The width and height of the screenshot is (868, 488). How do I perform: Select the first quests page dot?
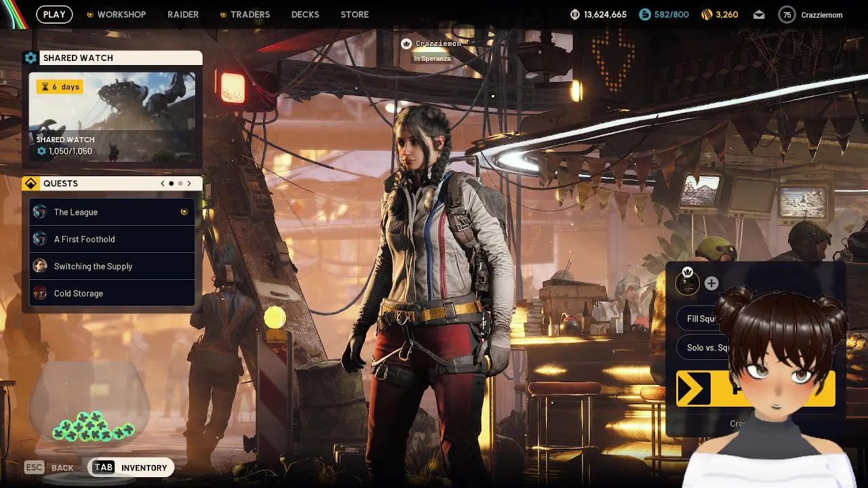point(171,184)
